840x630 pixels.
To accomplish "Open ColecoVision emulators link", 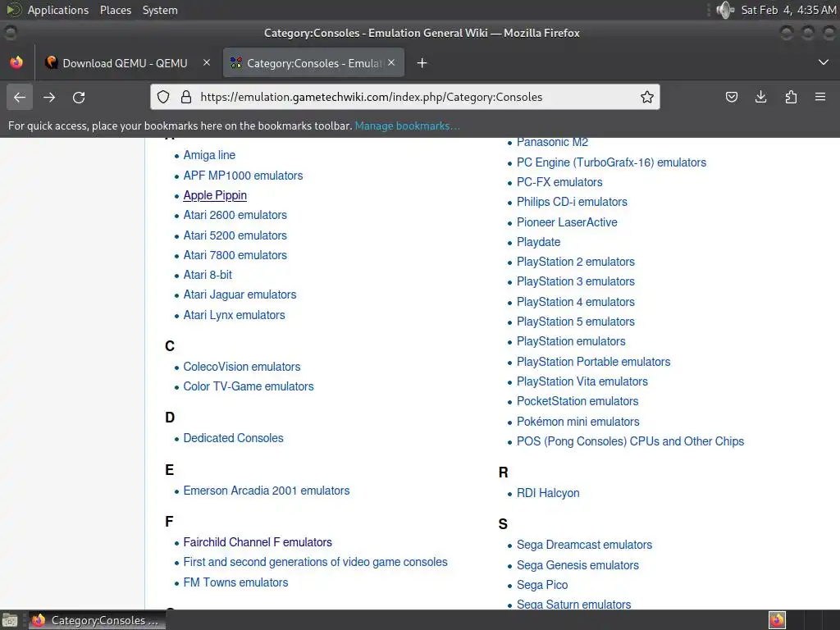I will (242, 367).
